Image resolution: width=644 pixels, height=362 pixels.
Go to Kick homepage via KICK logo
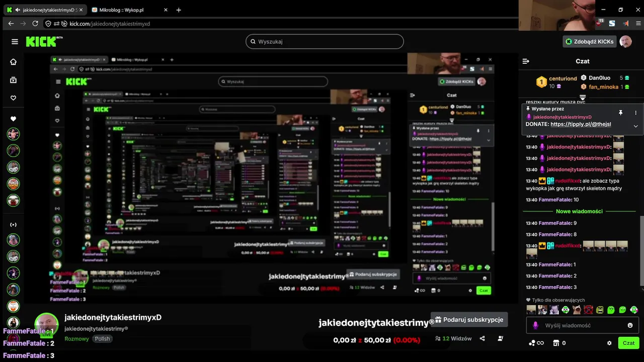[44, 41]
